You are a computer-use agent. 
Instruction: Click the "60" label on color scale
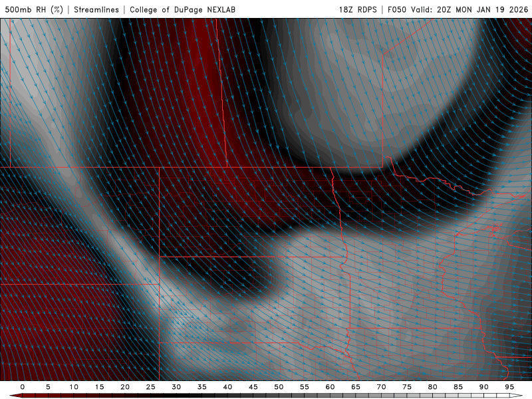pos(330,387)
